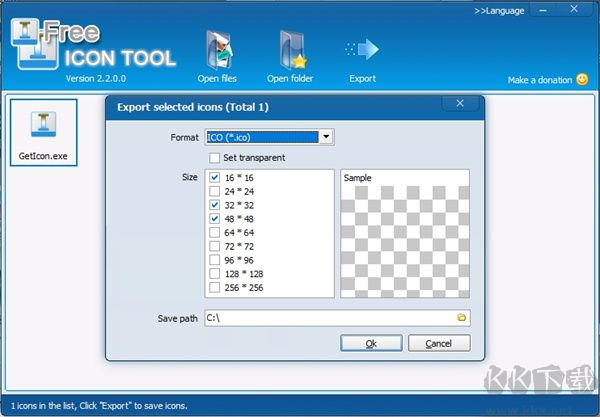Click the Cancel button
This screenshot has width=600, height=417.
[438, 343]
